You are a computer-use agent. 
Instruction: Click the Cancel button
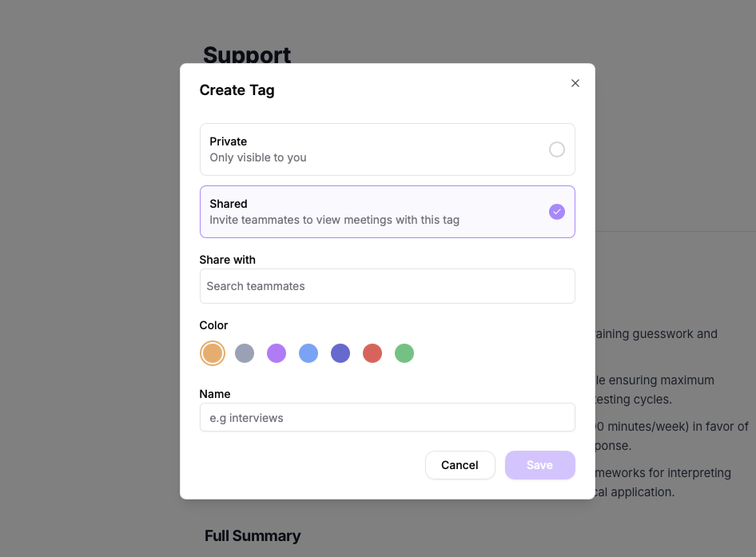[x=460, y=465]
